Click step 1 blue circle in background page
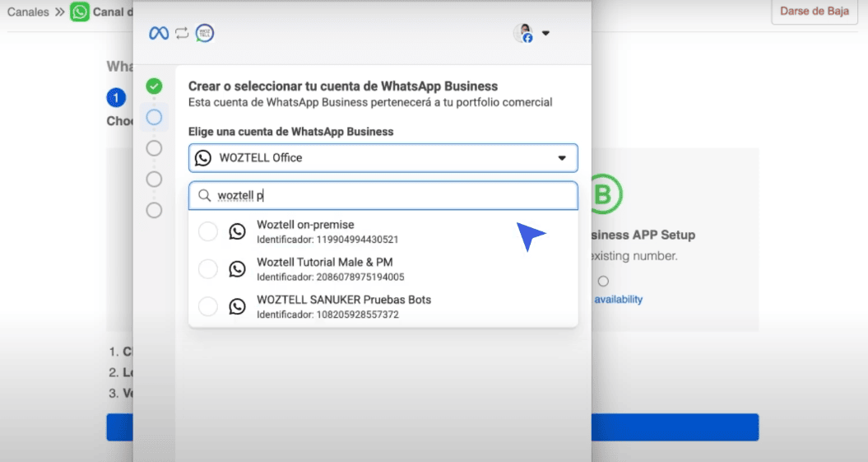This screenshot has height=462, width=868. point(116,97)
